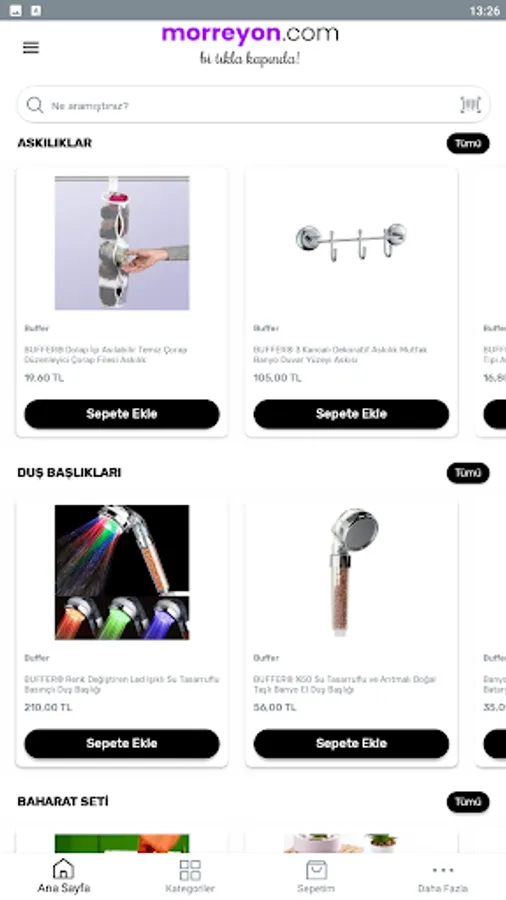The image size is (506, 900).
Task: Open the LED color shower head image
Action: (x=122, y=572)
